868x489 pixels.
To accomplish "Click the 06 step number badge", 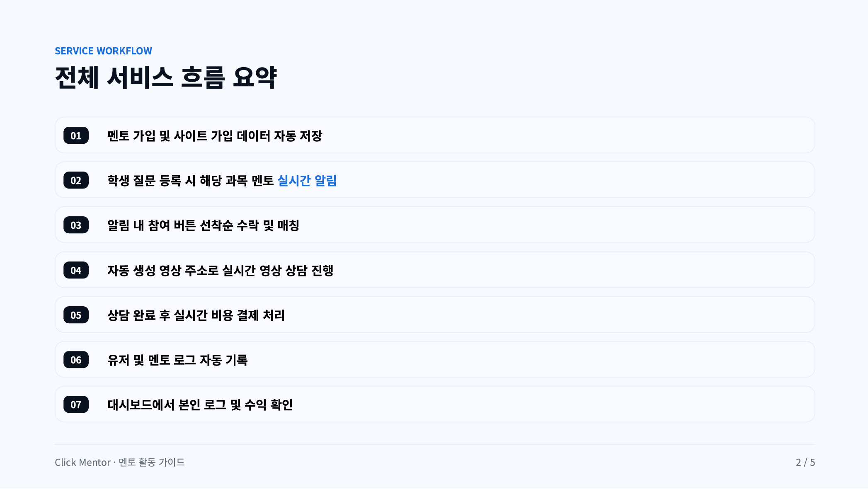I will 76,360.
